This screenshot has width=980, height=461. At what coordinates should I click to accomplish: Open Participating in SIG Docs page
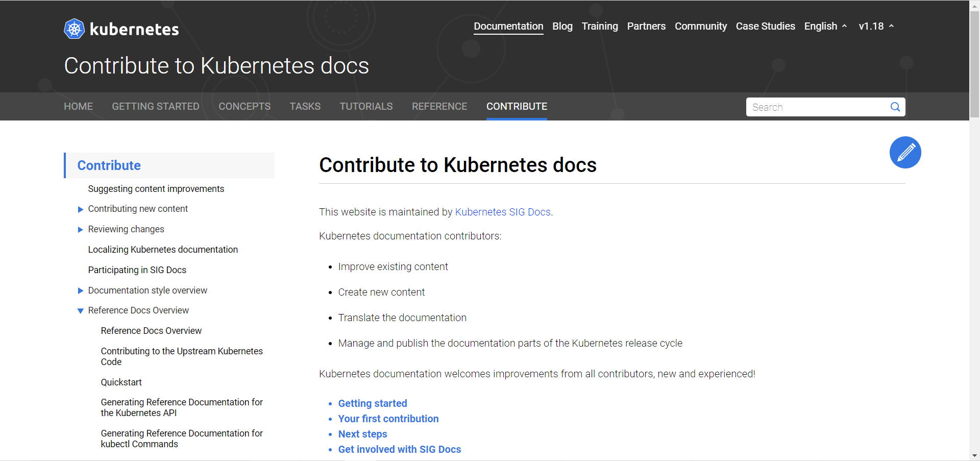pyautogui.click(x=137, y=270)
